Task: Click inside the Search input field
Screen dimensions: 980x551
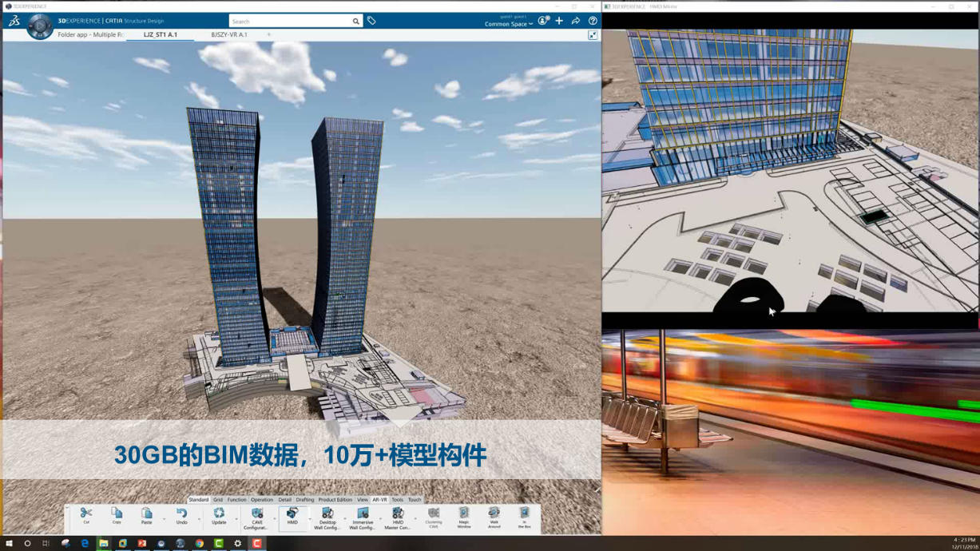Action: (289, 22)
